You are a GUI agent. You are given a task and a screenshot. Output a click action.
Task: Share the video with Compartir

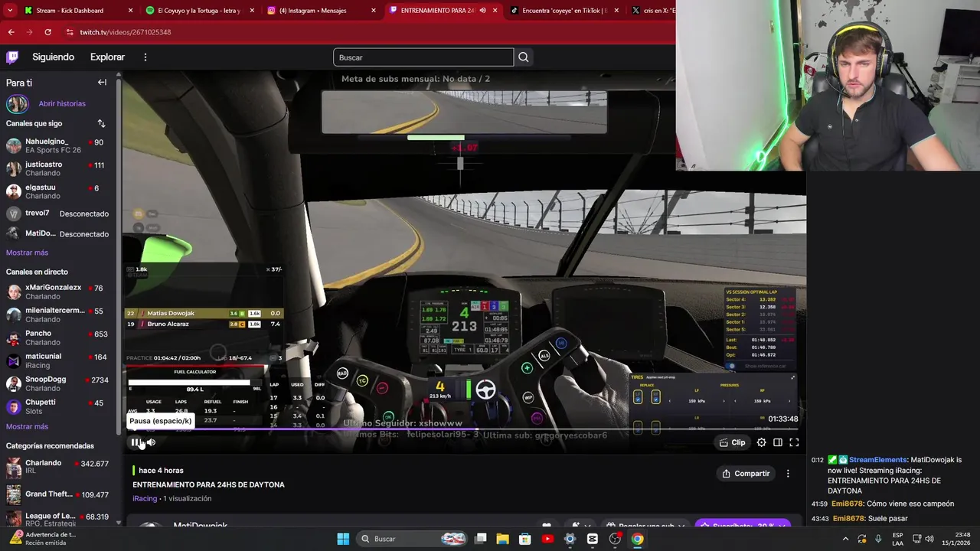coord(746,474)
